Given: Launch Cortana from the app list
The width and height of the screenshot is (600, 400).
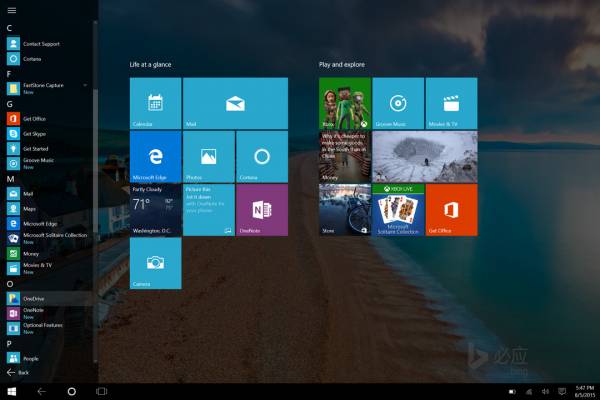Looking at the screenshot, I should 48,59.
